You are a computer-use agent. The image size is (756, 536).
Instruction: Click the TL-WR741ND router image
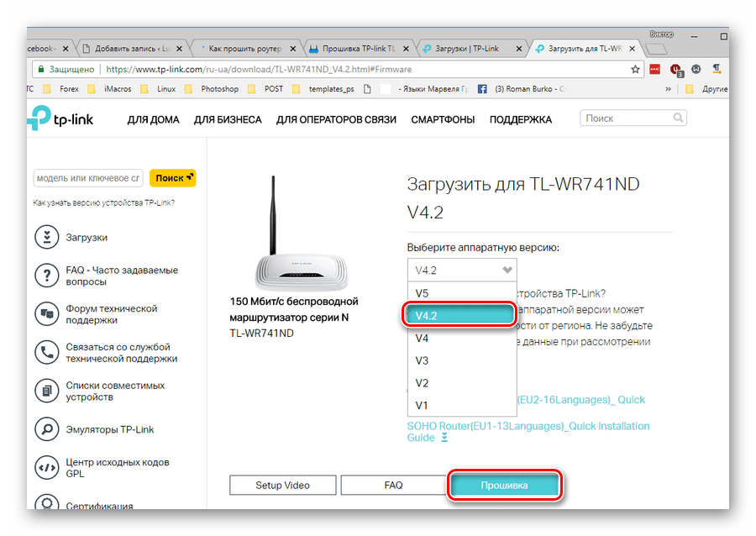tap(300, 234)
